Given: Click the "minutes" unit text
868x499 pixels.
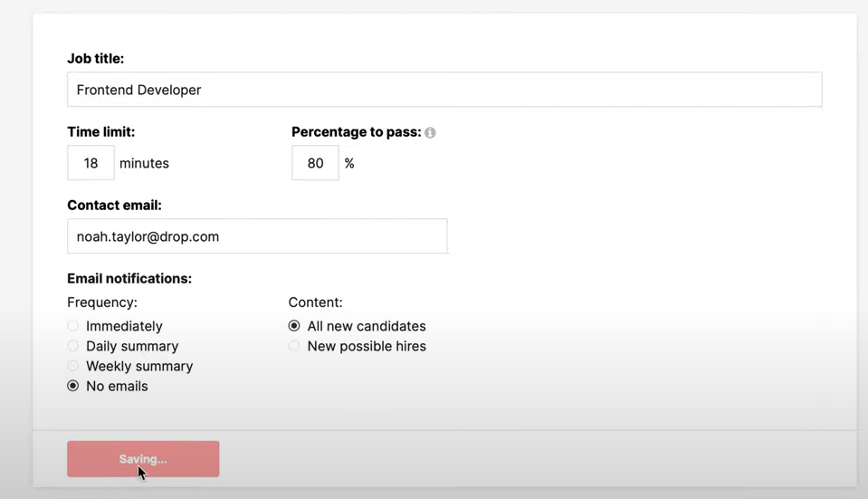Looking at the screenshot, I should 144,164.
